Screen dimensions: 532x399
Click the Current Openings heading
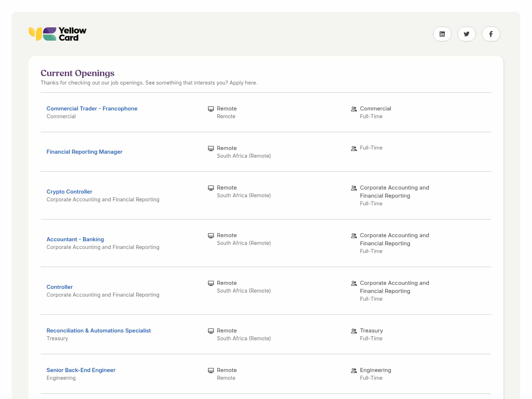pyautogui.click(x=78, y=73)
